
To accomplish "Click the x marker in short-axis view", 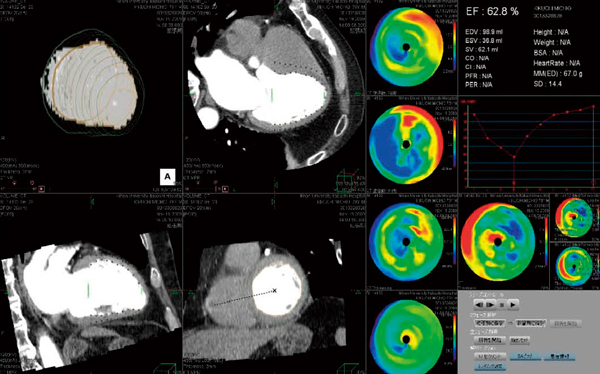I will pyautogui.click(x=274, y=291).
